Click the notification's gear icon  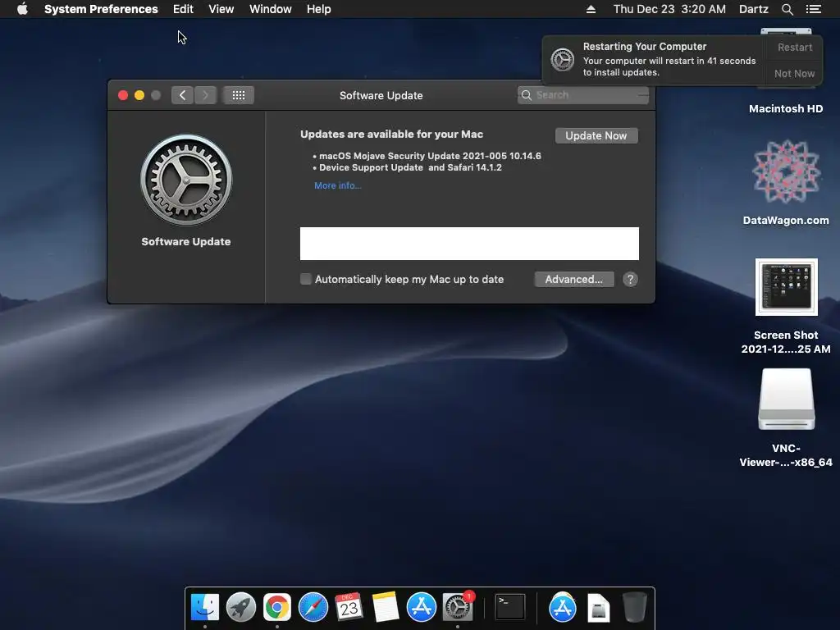tap(563, 59)
